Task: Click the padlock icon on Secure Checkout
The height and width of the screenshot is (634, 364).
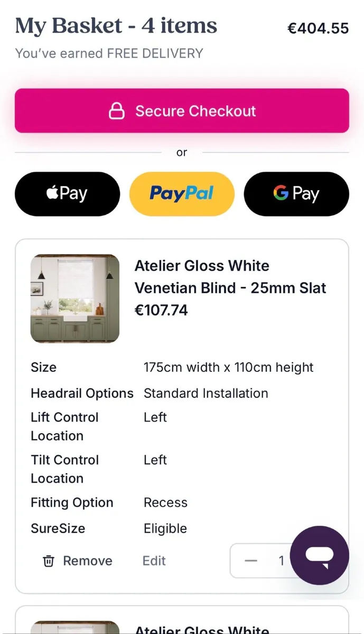Action: pyautogui.click(x=116, y=111)
